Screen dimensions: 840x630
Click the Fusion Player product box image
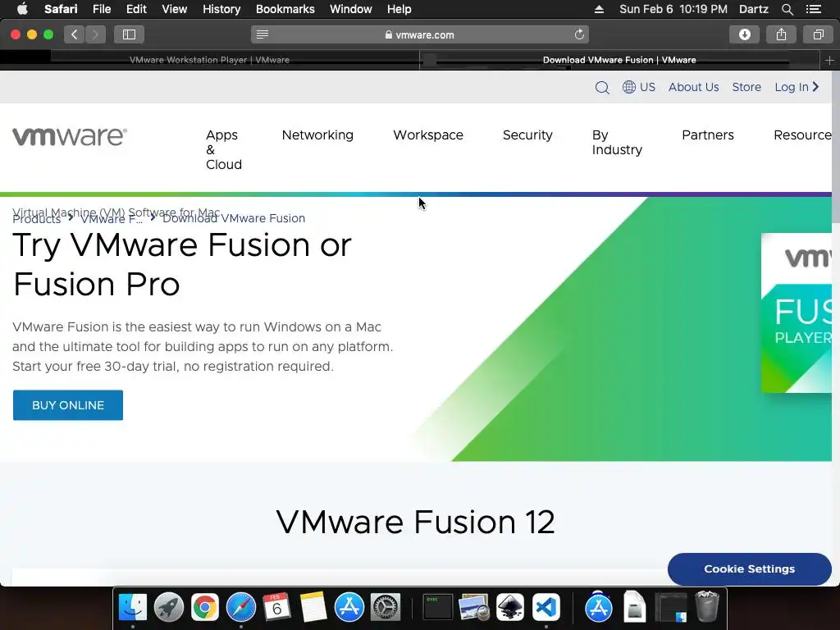pos(797,313)
